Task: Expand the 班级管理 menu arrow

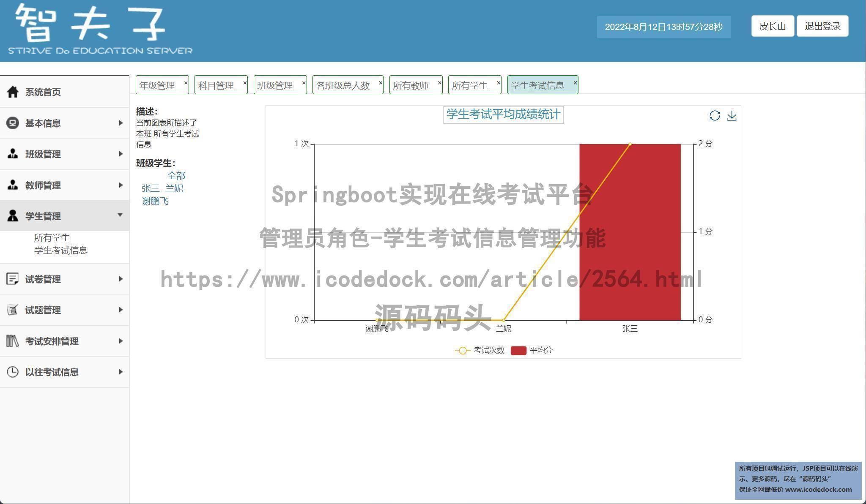Action: [121, 154]
